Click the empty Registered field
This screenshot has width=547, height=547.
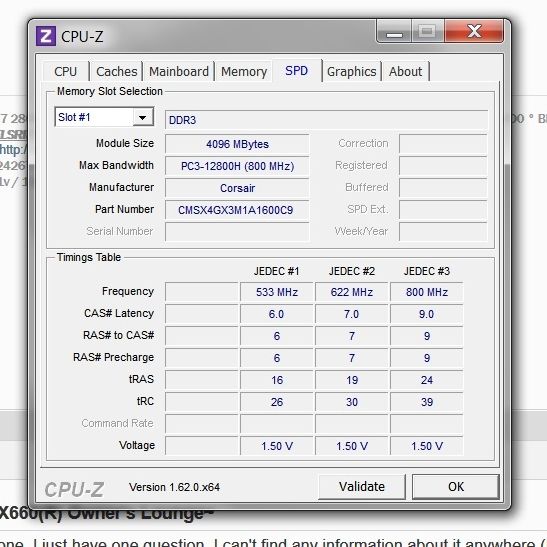coord(443,166)
